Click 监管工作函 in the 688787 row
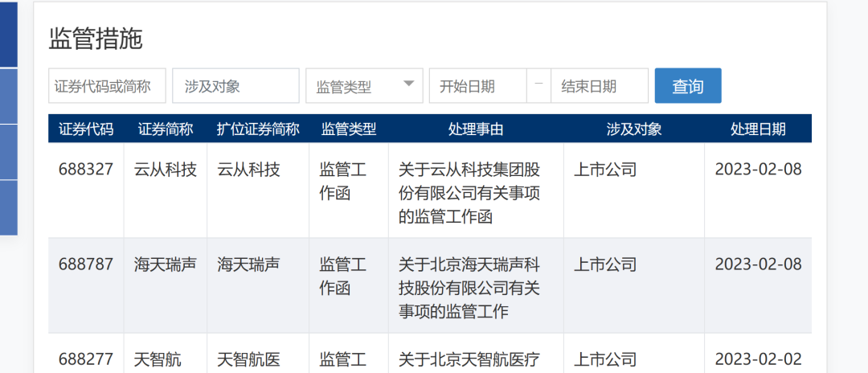 tap(342, 277)
